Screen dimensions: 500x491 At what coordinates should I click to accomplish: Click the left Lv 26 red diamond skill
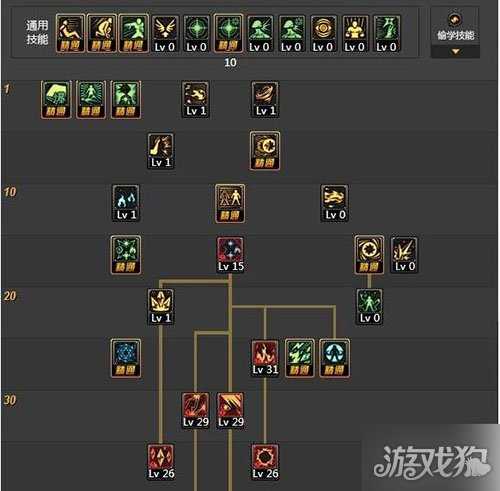161,462
